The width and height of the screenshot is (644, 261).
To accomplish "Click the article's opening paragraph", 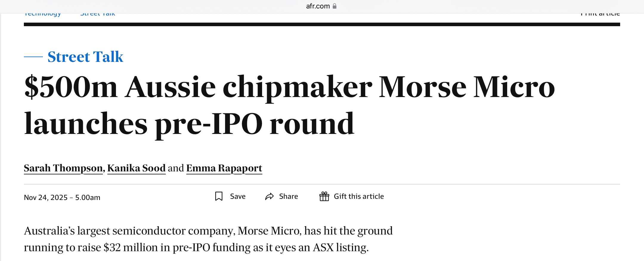I will 208,239.
